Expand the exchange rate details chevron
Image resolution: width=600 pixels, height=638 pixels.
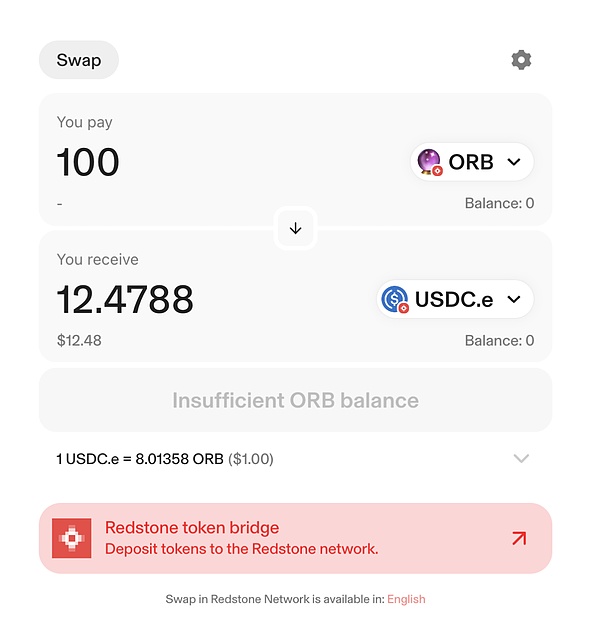(x=521, y=459)
